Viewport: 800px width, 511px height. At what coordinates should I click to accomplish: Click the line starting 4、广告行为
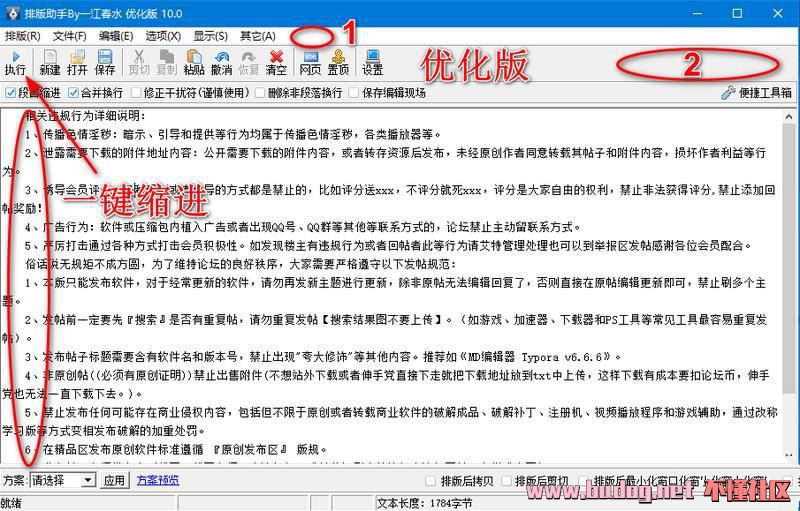point(303,227)
